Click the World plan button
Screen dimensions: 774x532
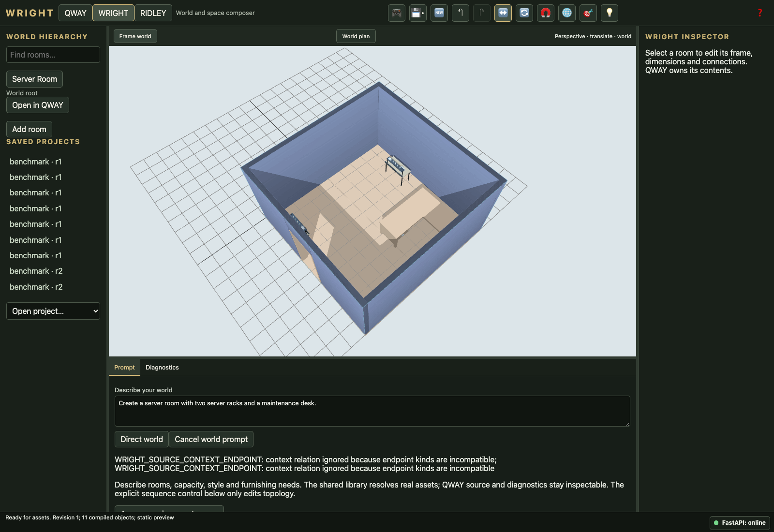356,36
